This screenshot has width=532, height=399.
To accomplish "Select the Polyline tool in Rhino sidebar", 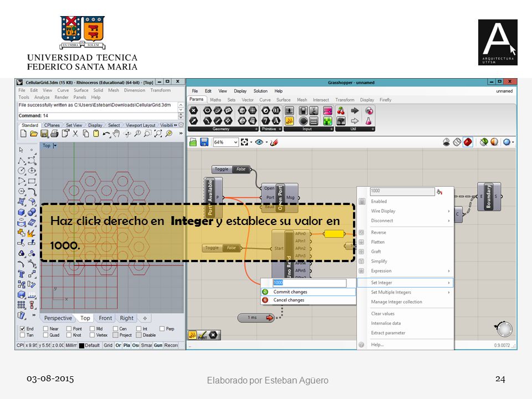I will pyautogui.click(x=21, y=161).
